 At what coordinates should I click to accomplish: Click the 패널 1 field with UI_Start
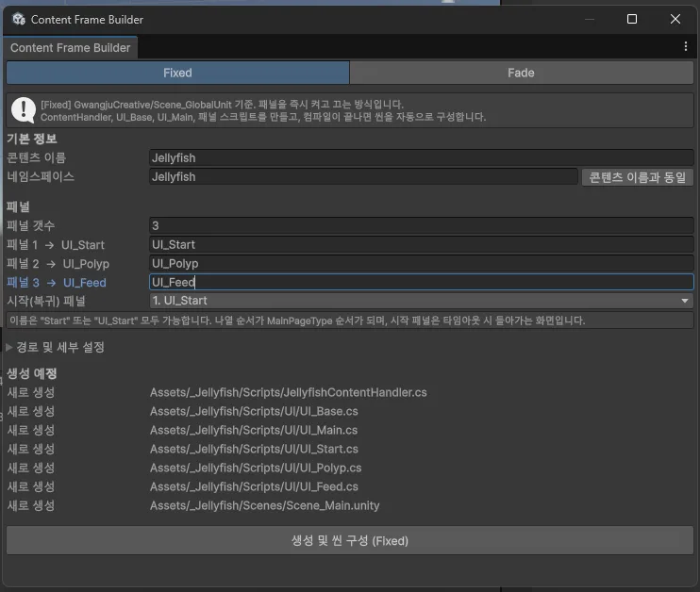[421, 244]
